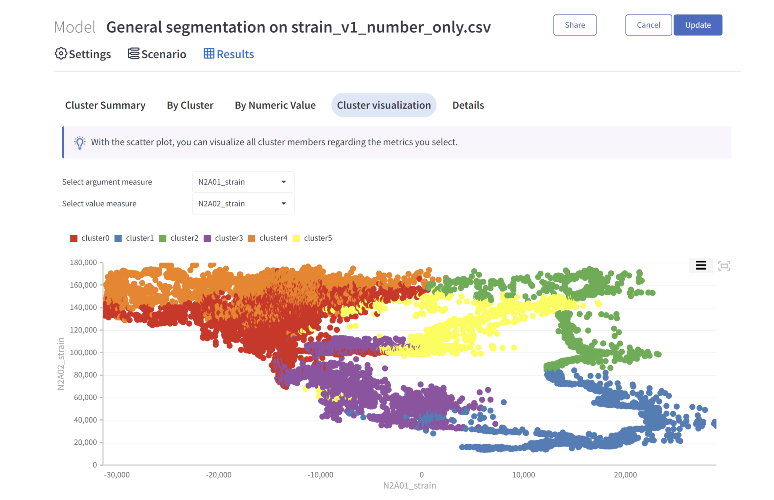Open the Details tab
Screen dimensions: 774x500
click(468, 105)
